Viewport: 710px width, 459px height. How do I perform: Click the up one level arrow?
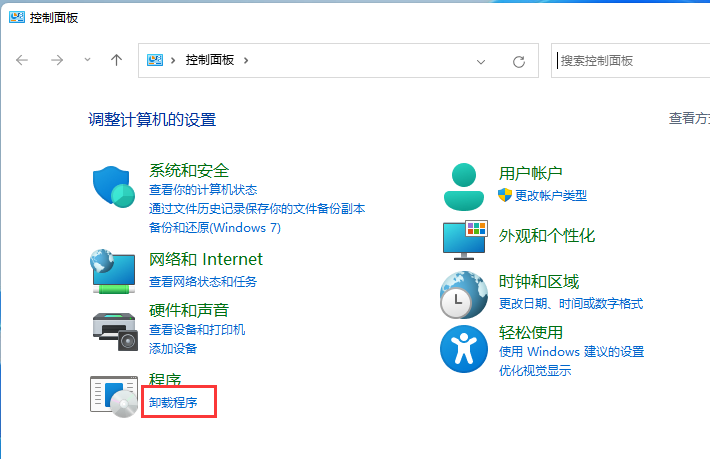click(x=116, y=60)
